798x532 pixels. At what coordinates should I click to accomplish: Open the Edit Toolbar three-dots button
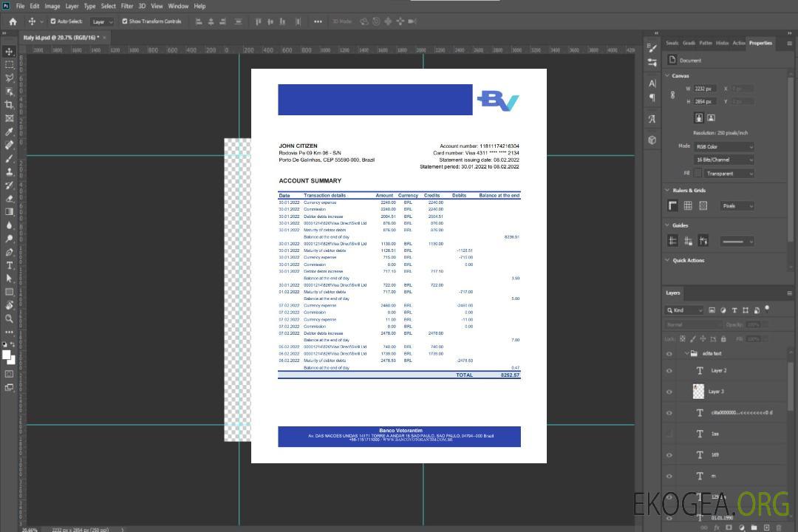pos(9,332)
